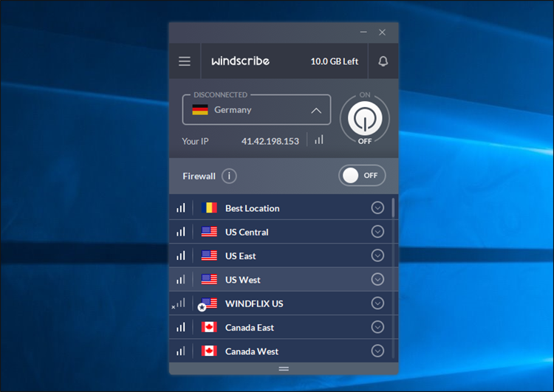Image resolution: width=554 pixels, height=392 pixels.
Task: Click US West signal bars
Action: 180,279
